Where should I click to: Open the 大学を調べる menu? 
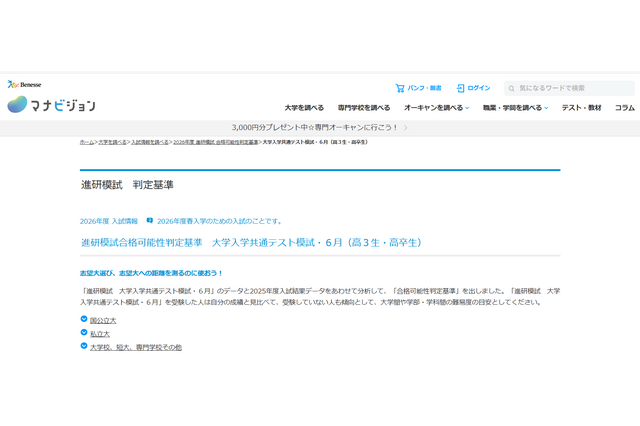(304, 108)
